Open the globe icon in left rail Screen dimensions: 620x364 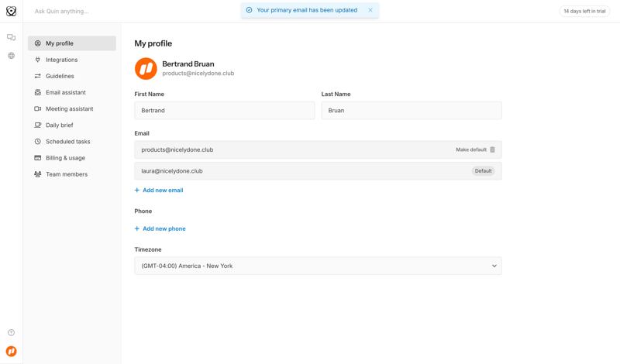(x=11, y=56)
